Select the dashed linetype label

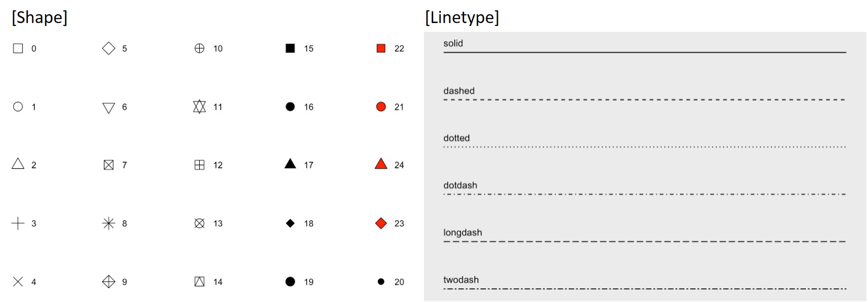tap(459, 91)
